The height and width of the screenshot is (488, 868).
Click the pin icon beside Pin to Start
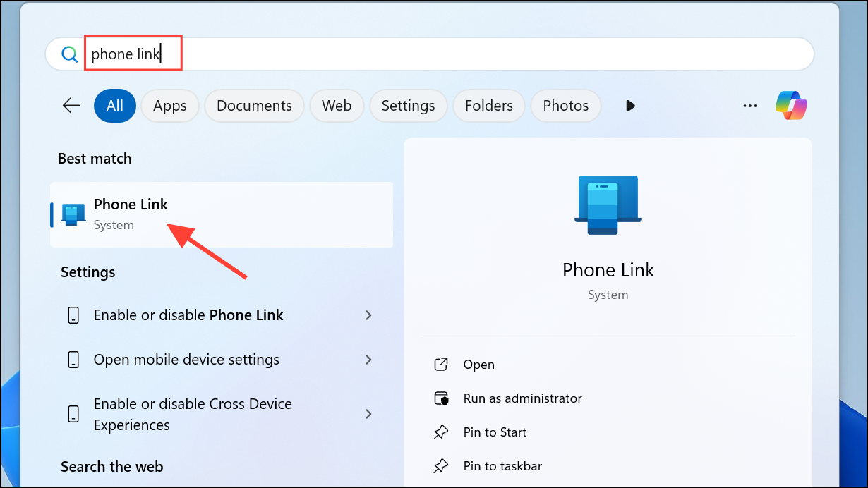pyautogui.click(x=441, y=432)
